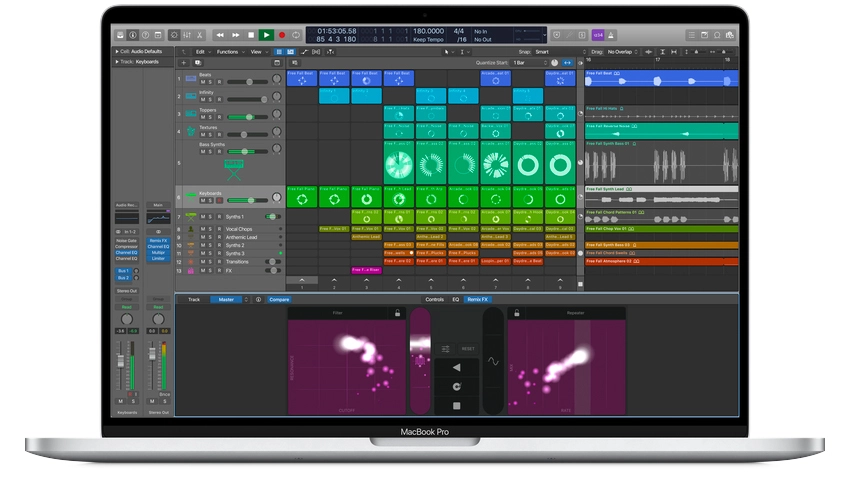
Task: Open the View menu
Action: [259, 52]
